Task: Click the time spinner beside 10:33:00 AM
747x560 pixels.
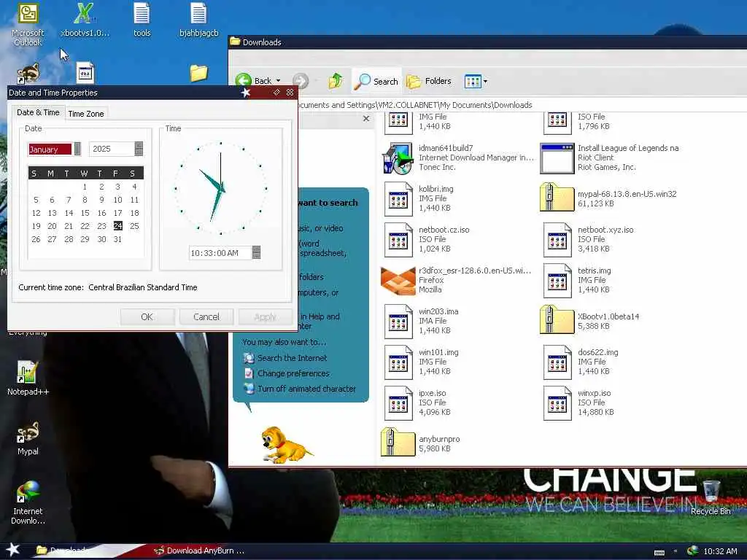Action: click(x=256, y=252)
